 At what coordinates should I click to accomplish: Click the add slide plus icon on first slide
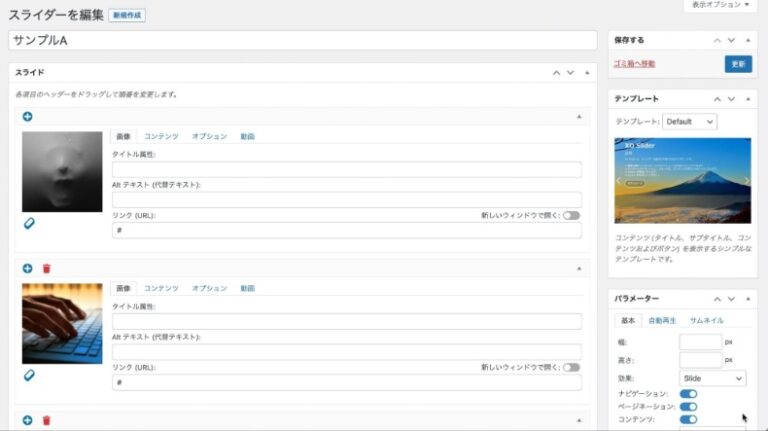coord(28,117)
